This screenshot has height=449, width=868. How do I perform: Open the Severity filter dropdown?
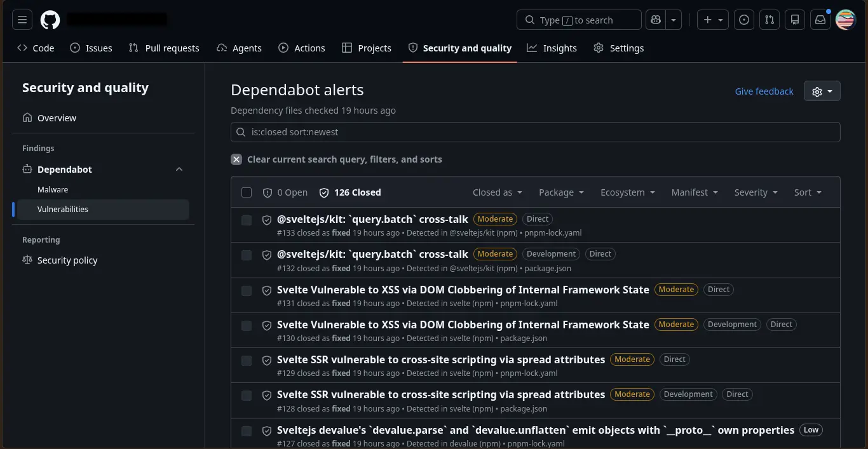pos(756,192)
